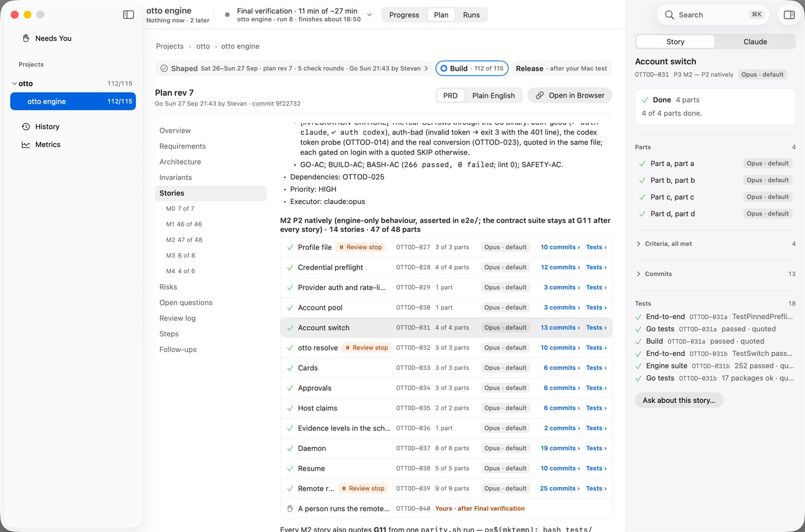The width and height of the screenshot is (805, 532).
Task: Click the History clock icon
Action: pyautogui.click(x=26, y=127)
